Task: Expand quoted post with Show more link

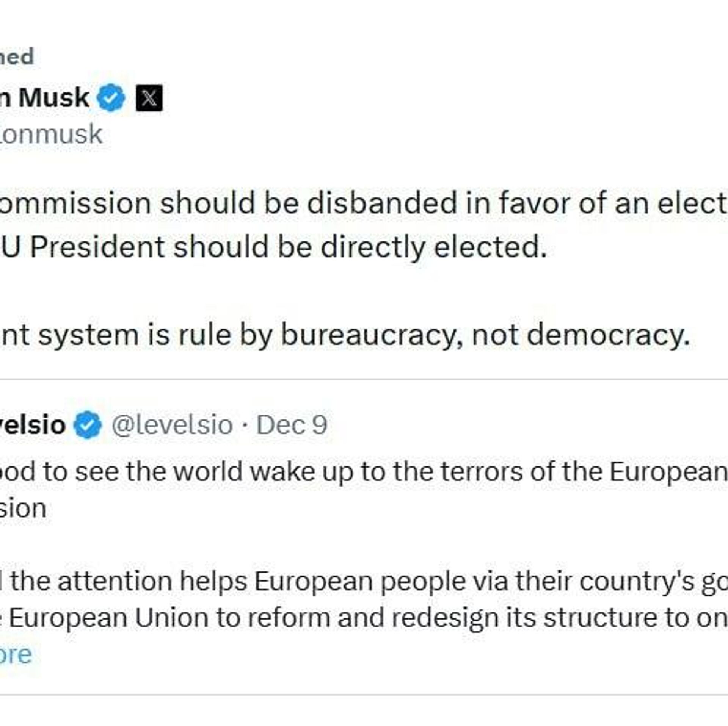Action: click(15, 654)
